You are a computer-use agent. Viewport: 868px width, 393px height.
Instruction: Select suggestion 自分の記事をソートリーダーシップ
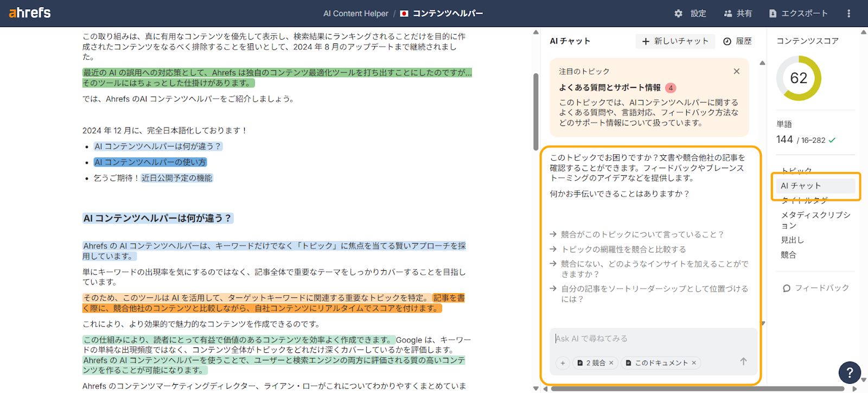(649, 294)
